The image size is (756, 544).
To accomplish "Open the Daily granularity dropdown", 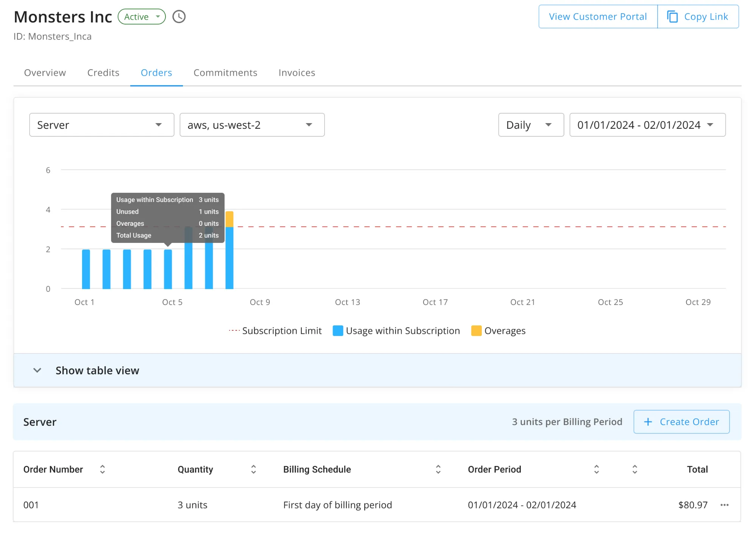I will click(531, 125).
